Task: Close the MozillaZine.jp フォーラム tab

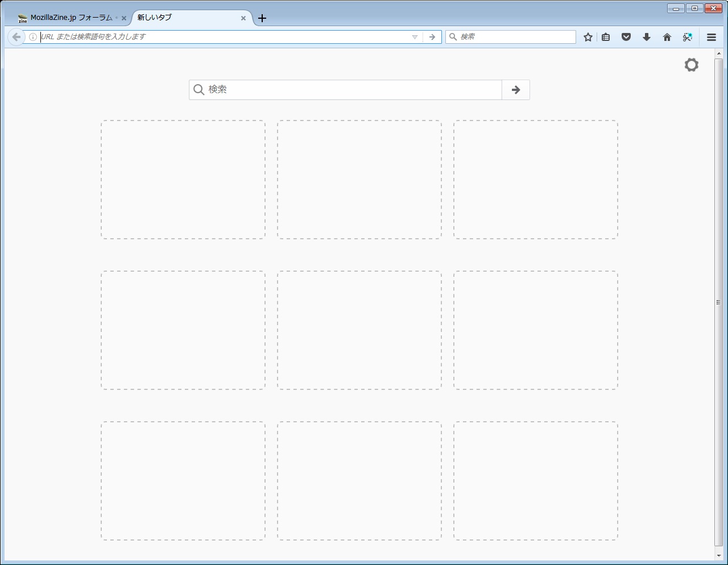Action: click(124, 18)
